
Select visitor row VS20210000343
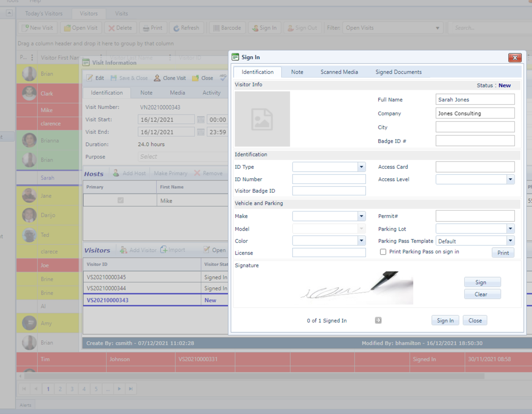tap(155, 300)
